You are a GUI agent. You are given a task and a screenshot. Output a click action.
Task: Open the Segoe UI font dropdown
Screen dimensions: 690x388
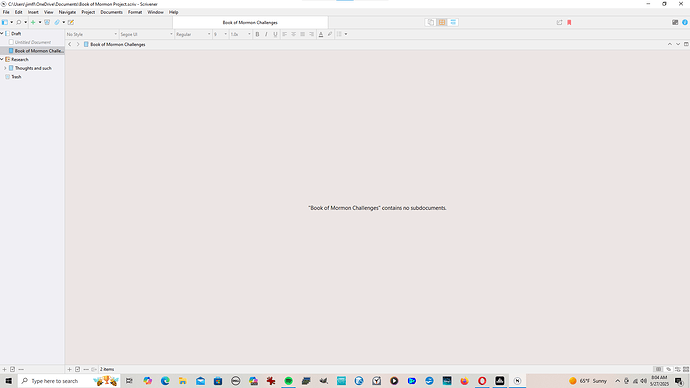(x=147, y=34)
